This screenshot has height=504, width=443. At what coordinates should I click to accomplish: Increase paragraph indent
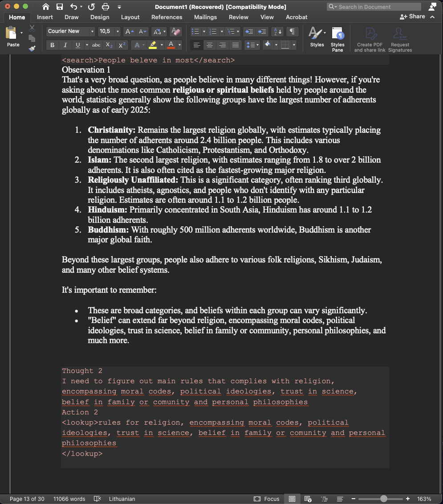tap(262, 32)
